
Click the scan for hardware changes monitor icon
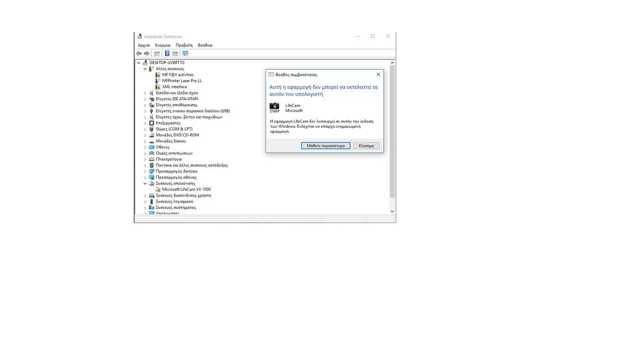tap(185, 53)
